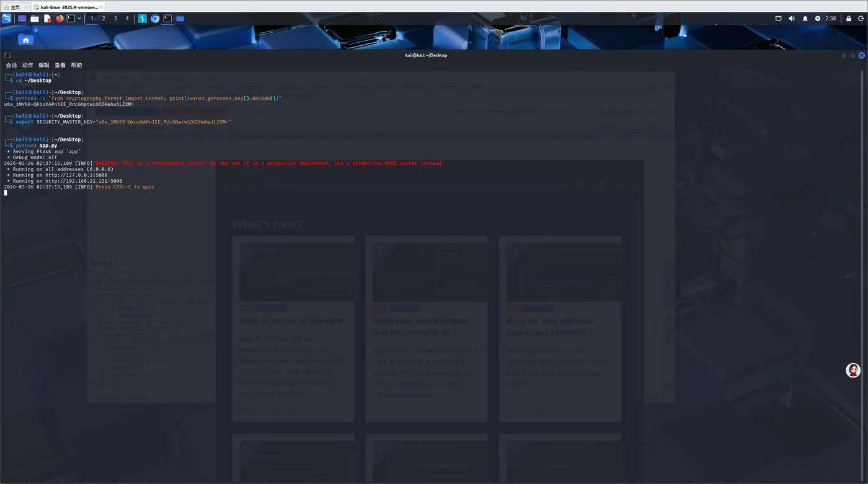This screenshot has width=868, height=484.
Task: Click the power manager tray icon
Action: pyautogui.click(x=818, y=19)
